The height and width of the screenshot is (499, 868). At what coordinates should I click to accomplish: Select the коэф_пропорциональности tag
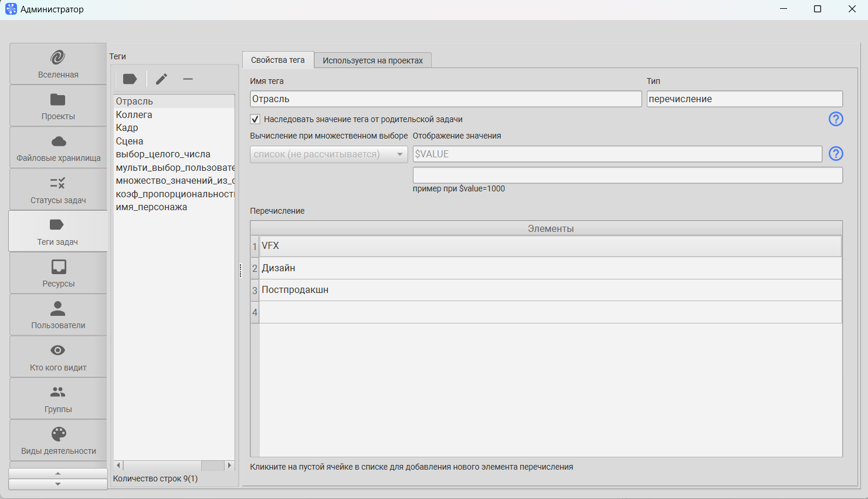[x=174, y=194]
